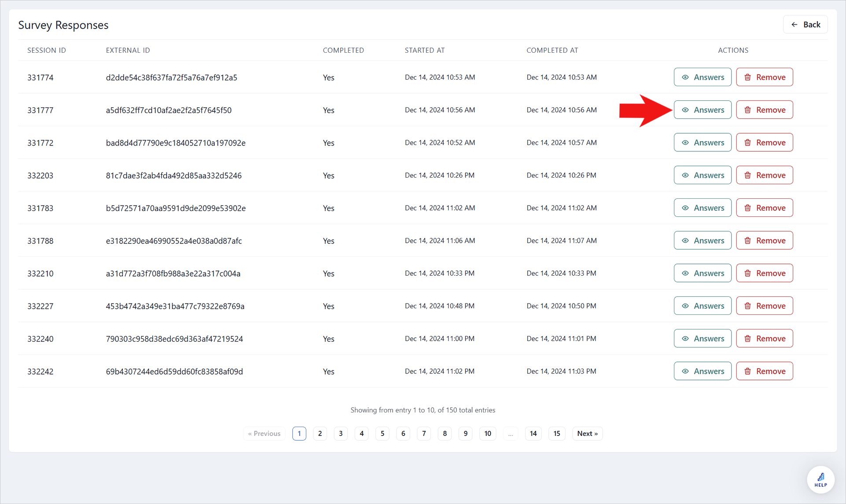Show answers for session 332210
The height and width of the screenshot is (504, 846).
[x=703, y=273]
